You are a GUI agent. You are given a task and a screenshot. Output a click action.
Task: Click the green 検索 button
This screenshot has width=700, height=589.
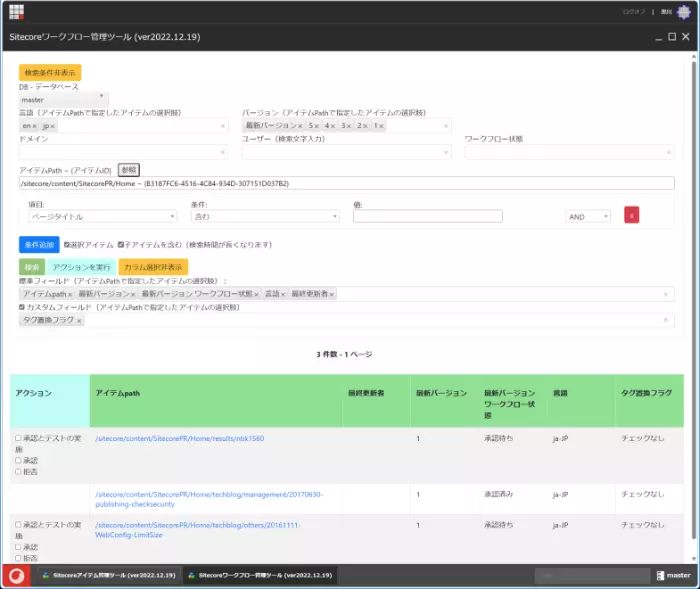coord(32,267)
